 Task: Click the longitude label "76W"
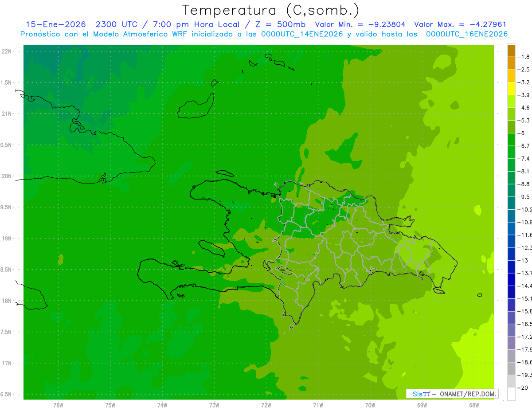58,405
